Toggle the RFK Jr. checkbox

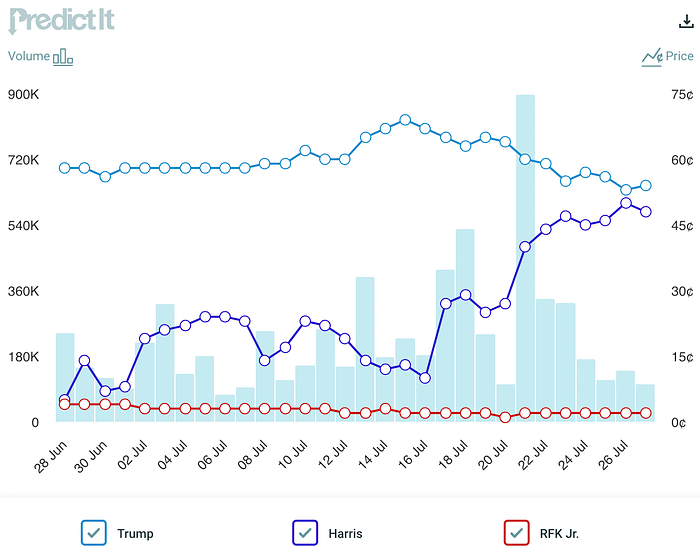(x=517, y=532)
